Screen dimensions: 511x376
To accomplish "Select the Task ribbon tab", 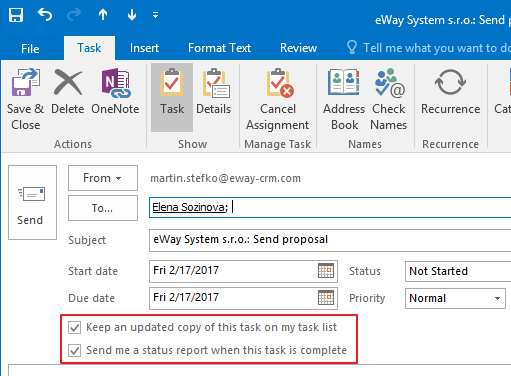I will 89,48.
